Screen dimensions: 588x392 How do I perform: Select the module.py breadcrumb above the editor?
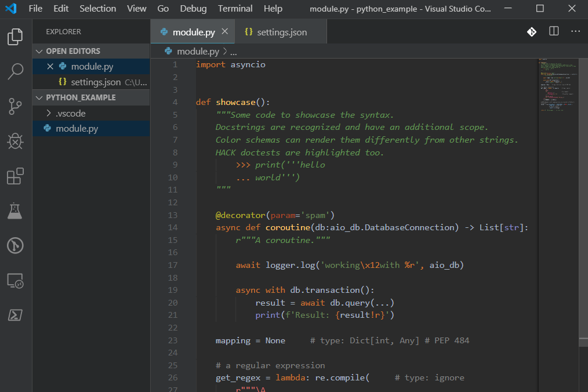[x=197, y=51]
